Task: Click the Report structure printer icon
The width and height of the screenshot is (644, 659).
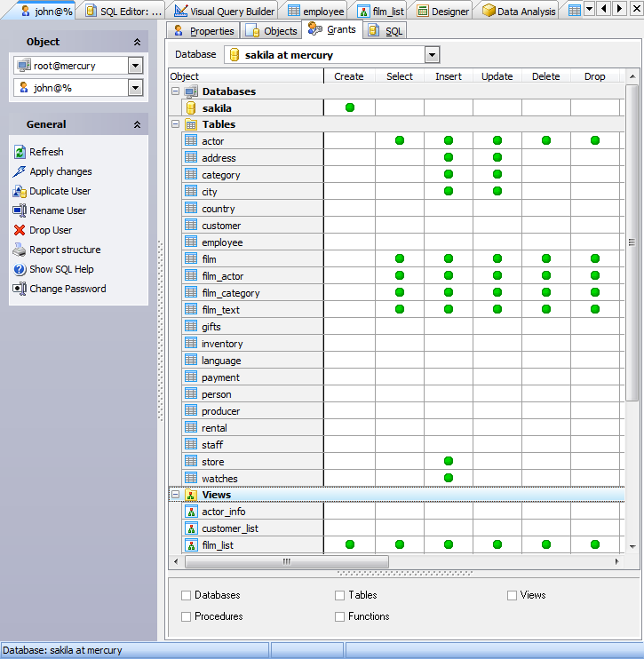Action: click(x=20, y=250)
